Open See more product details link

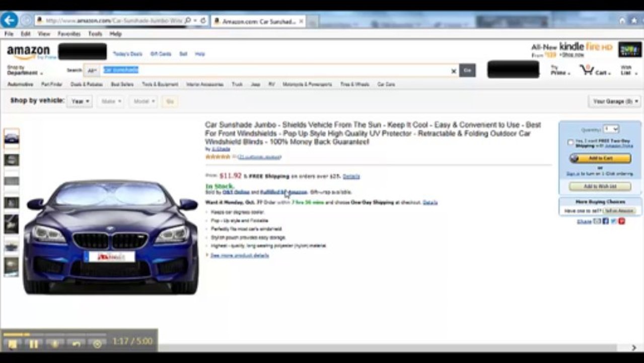point(239,256)
